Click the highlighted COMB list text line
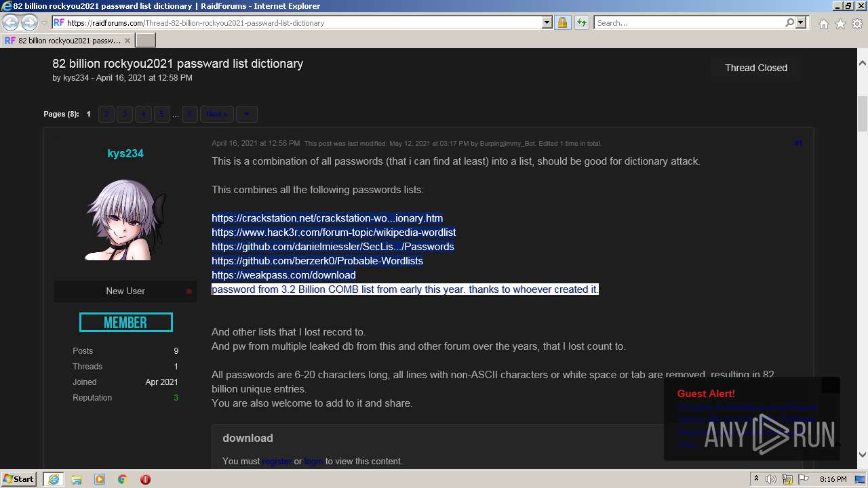 [x=405, y=289]
